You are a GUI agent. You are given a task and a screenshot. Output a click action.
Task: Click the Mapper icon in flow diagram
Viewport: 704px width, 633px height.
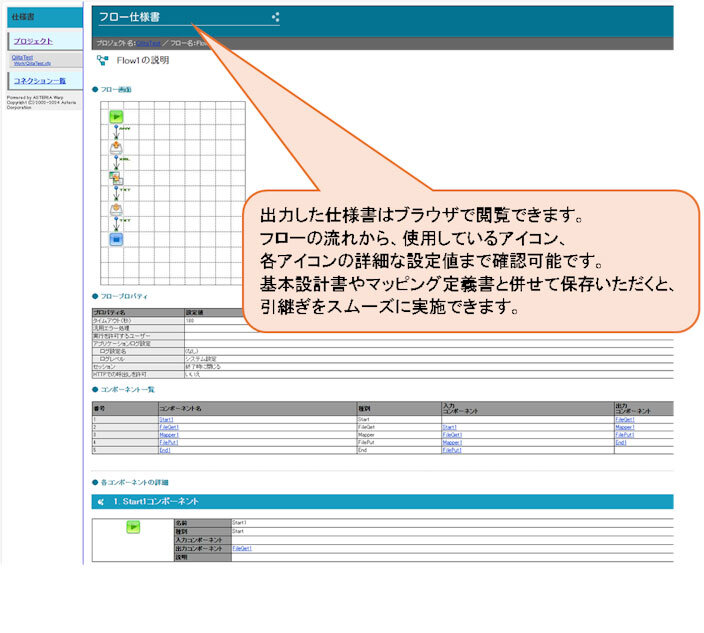pyautogui.click(x=116, y=178)
